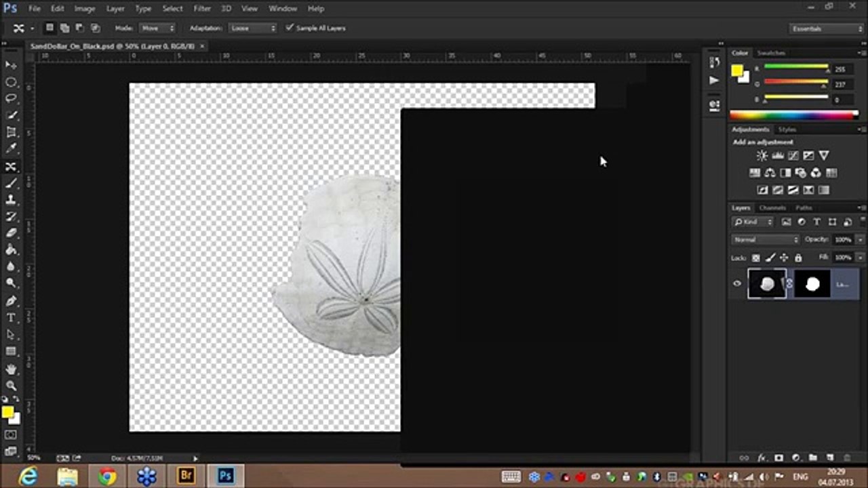Expand the blend mode Normal dropdown
Screen dimensions: 868x488
click(x=766, y=239)
